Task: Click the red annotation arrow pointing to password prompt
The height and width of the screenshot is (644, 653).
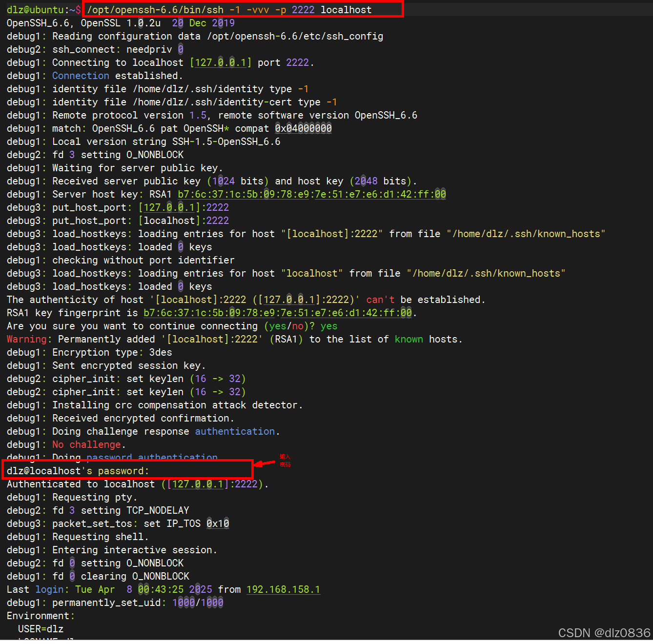Action: click(265, 463)
